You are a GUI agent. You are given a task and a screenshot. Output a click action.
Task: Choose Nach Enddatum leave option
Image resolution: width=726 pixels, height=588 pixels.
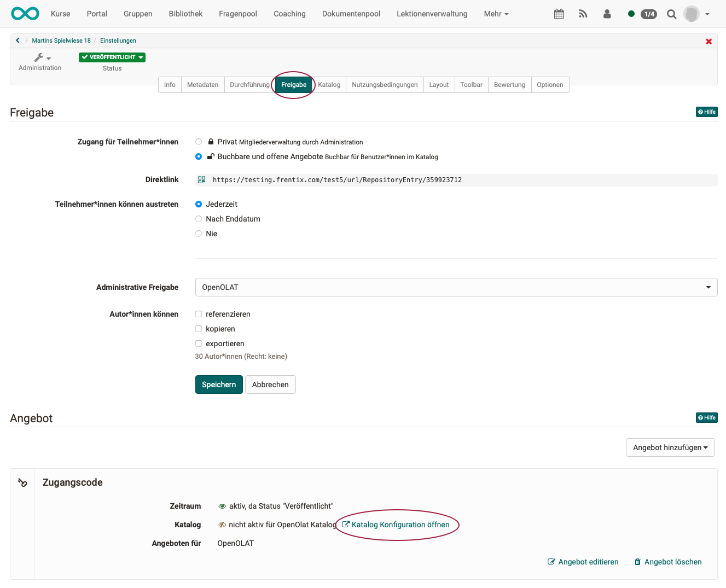click(x=199, y=219)
